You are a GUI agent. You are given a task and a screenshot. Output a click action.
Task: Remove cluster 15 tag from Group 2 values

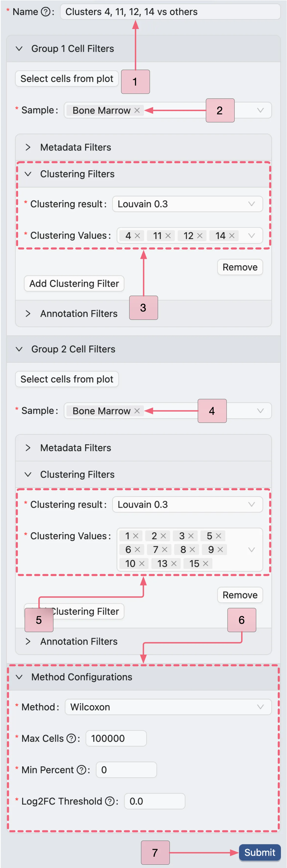point(205,563)
